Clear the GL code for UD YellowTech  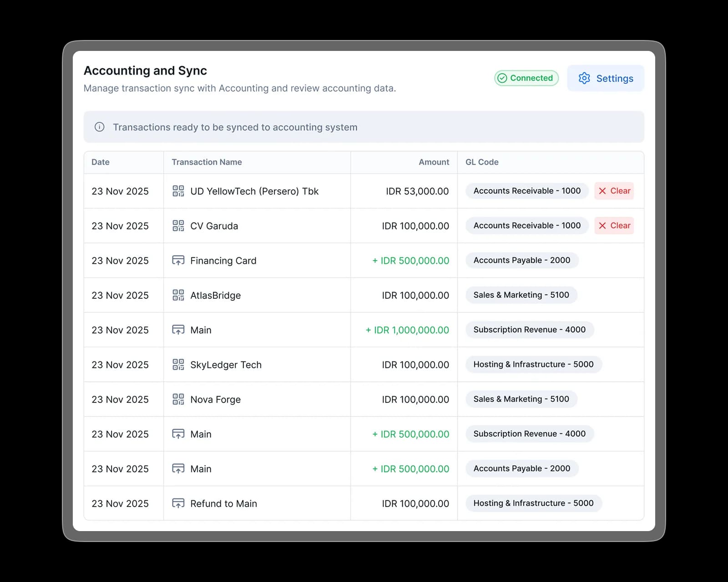coord(614,191)
